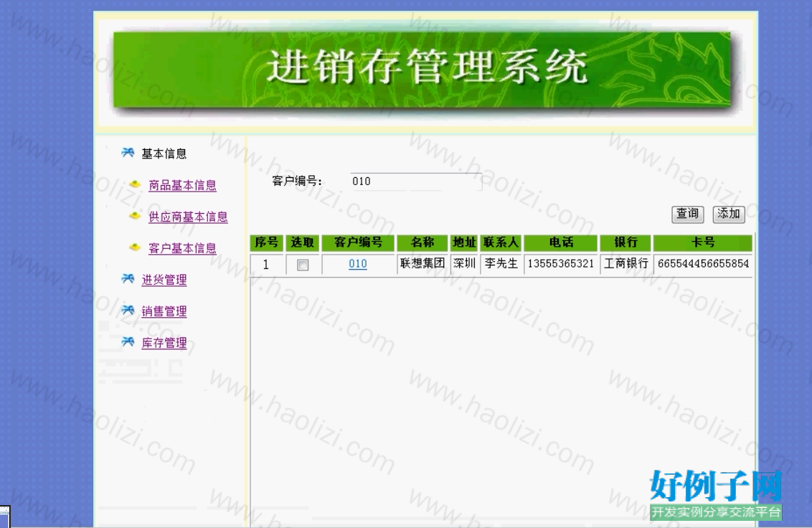
Task: Open customer number 010 link in table
Action: point(358,264)
